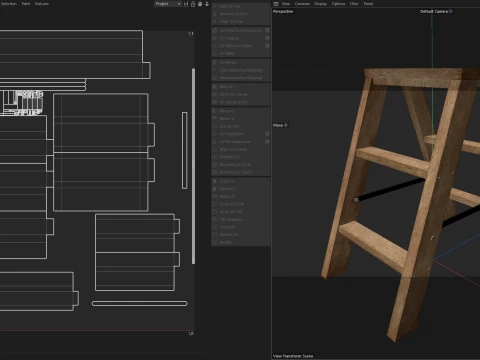Click the UV Weld and Relax icon
The width and height of the screenshot is (480, 360).
pos(215,46)
